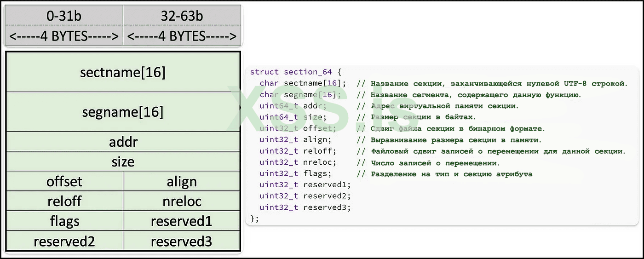644x259 pixels.
Task: Select the flags table cell
Action: [x=64, y=221]
